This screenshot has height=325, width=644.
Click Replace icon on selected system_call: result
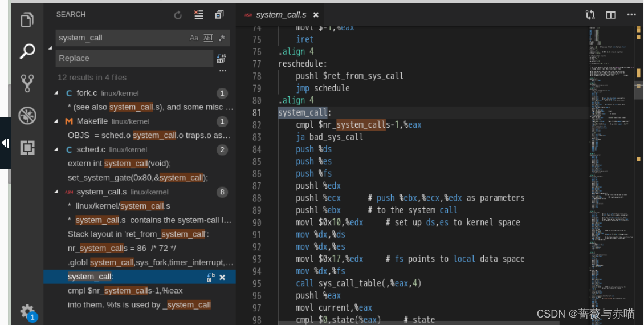click(211, 277)
